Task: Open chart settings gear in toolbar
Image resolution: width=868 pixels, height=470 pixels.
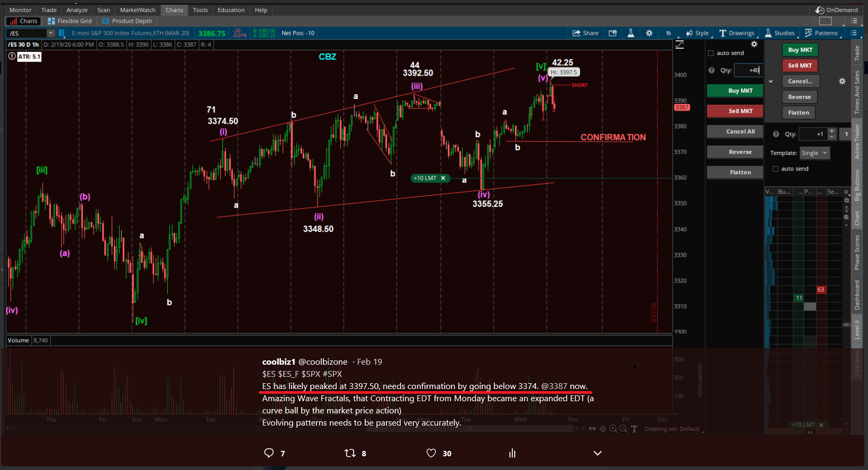Action: click(649, 33)
